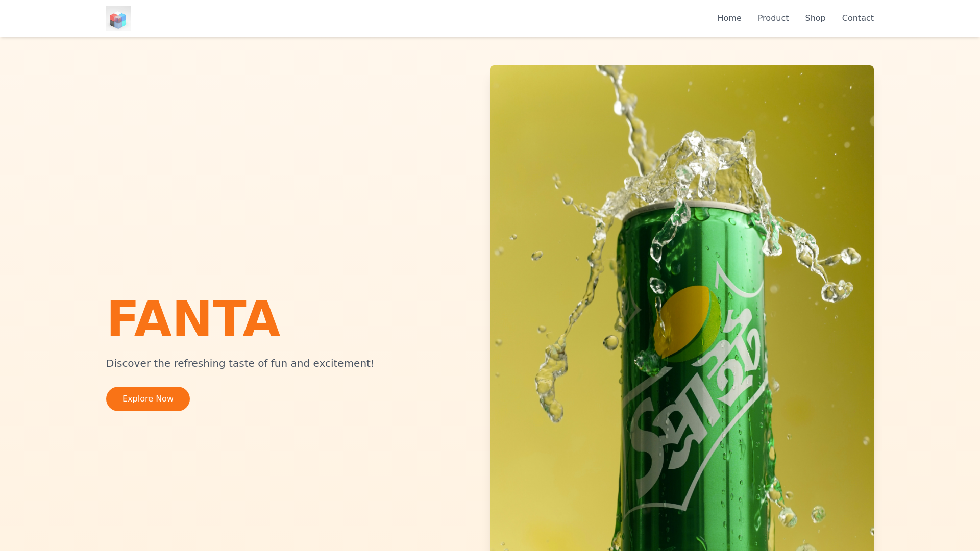Click the orange Explore Now button
980x551 pixels.
pos(148,399)
